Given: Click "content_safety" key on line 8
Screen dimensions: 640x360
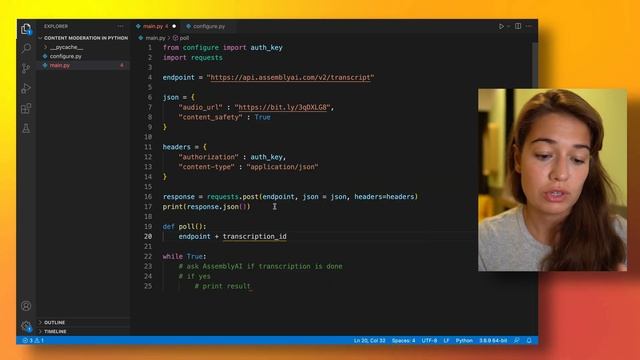Looking at the screenshot, I should point(210,117).
